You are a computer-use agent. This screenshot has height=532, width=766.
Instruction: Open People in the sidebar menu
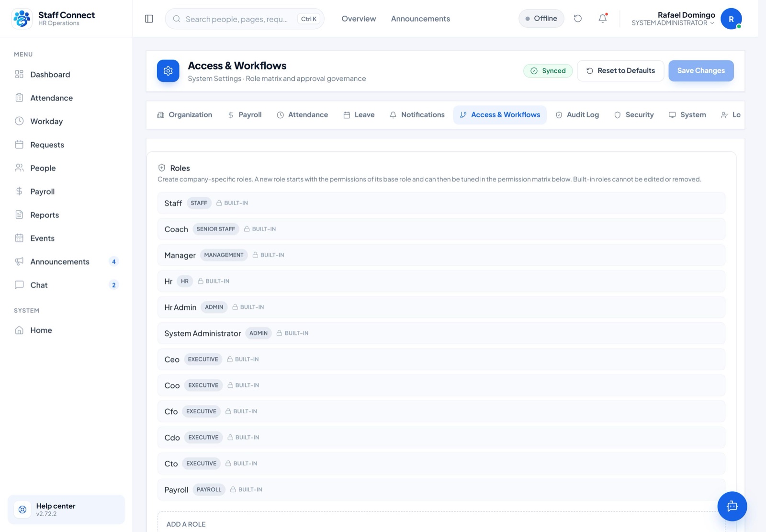tap(66, 168)
